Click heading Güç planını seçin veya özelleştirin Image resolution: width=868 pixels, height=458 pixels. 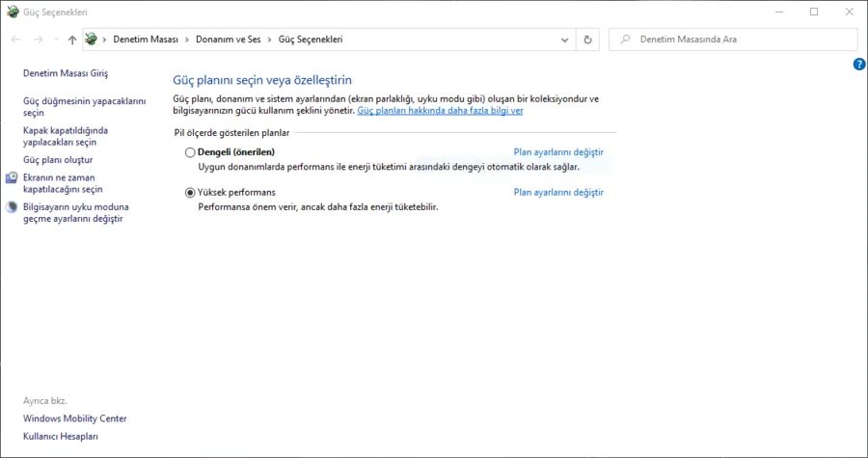tap(262, 80)
